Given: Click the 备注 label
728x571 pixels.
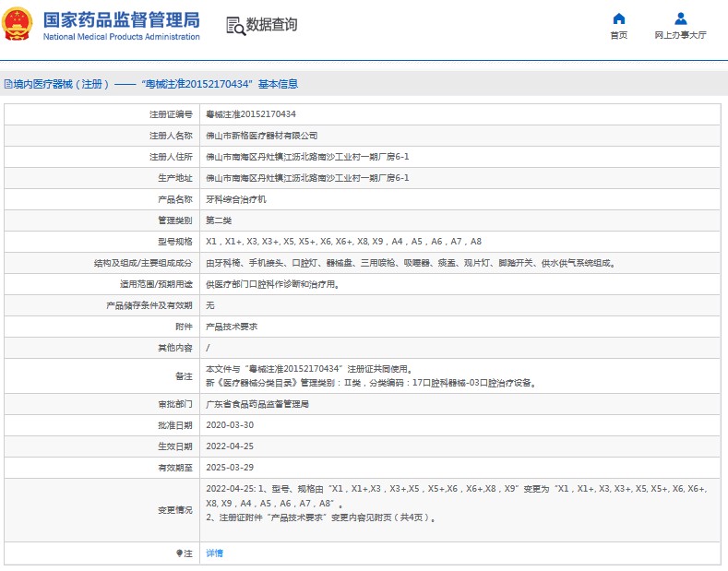Looking at the screenshot, I should click(x=184, y=376).
